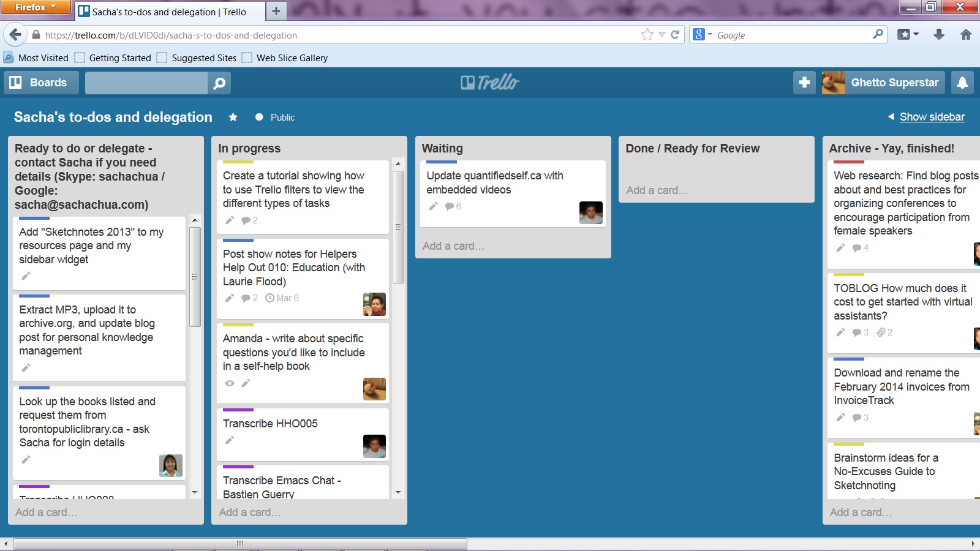Open the Ghetto Superstar profile menu
The width and height of the screenshot is (980, 551).
883,83
